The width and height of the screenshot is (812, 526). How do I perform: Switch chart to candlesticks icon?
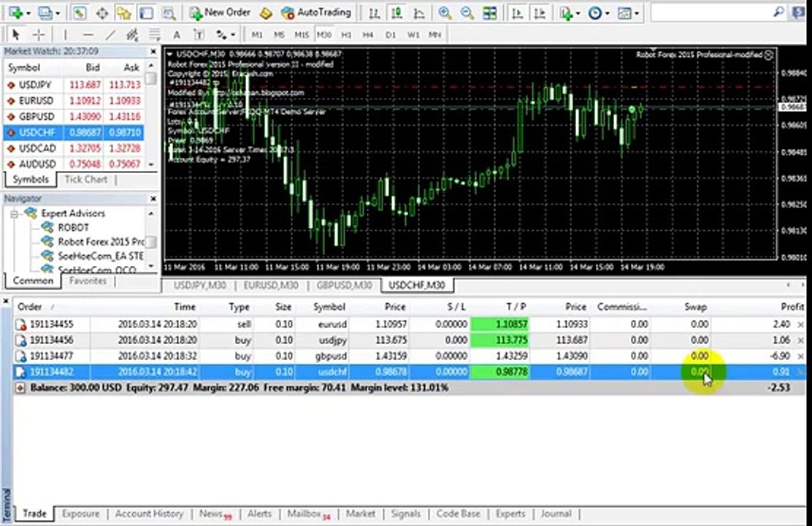pyautogui.click(x=397, y=13)
